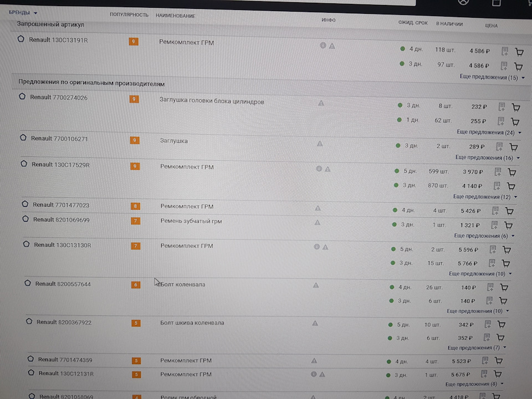The width and height of the screenshot is (532, 399).
Task: Add note for 130C17529R 3 970 ₽ offer
Action: point(498,172)
